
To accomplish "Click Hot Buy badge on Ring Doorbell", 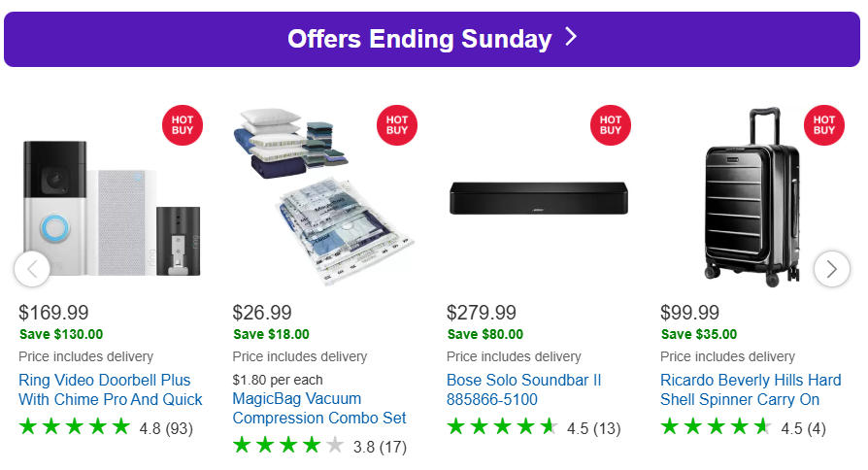I will click(184, 125).
